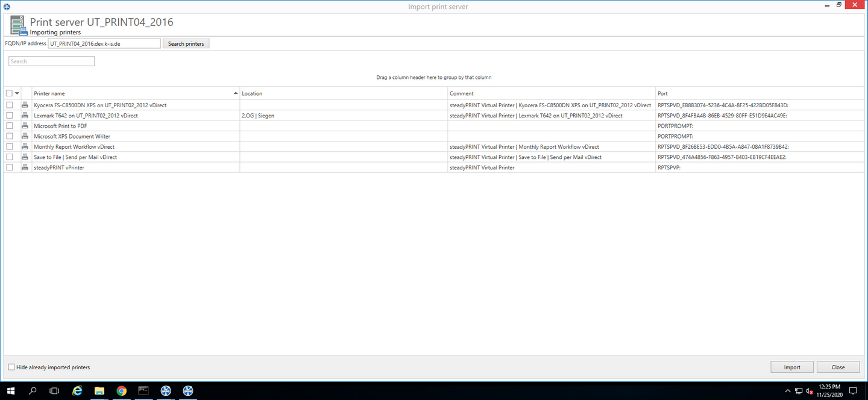This screenshot has width=868, height=400.
Task: Click the Microsoft Print to PDF name
Action: [x=60, y=126]
